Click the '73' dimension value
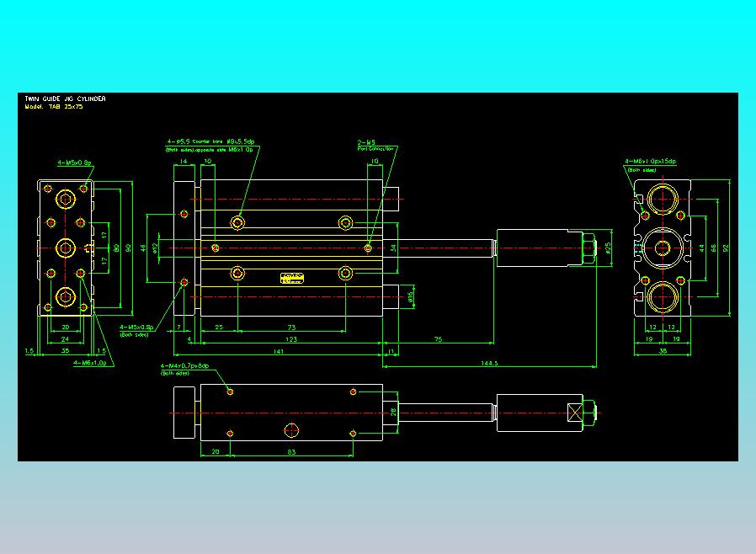The image size is (756, 554). click(291, 328)
